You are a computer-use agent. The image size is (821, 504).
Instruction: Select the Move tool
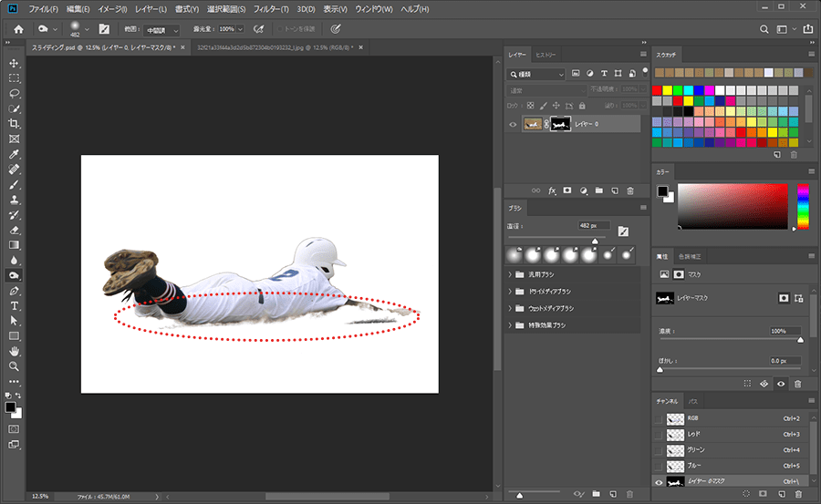[14, 63]
